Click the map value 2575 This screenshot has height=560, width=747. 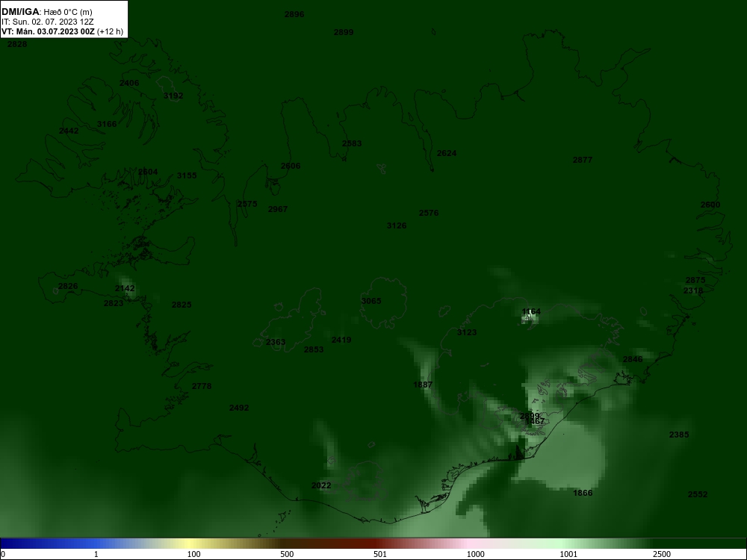247,204
